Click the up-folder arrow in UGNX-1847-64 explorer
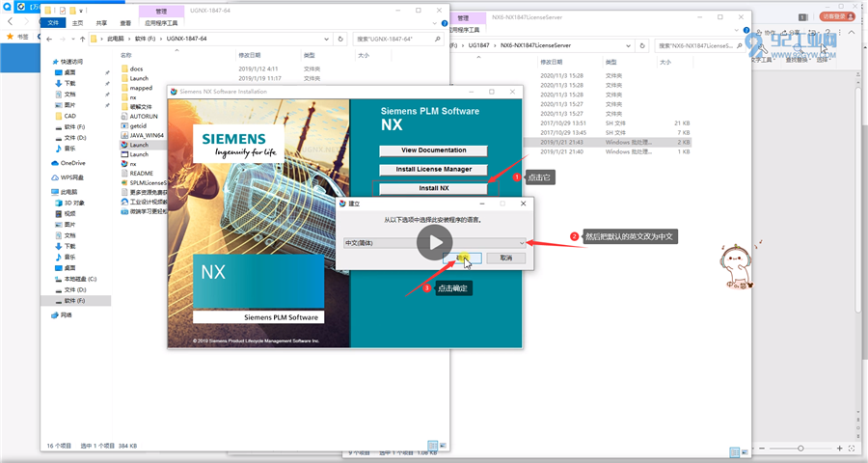Viewport: 868px width, 463px height. [x=83, y=39]
